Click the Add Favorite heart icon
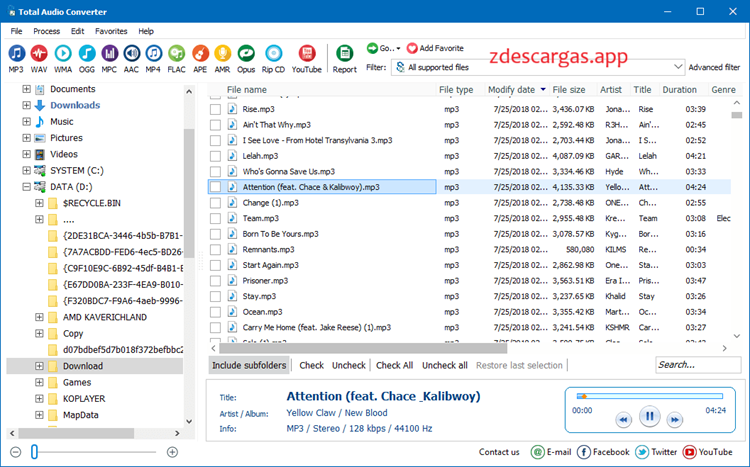Screen dimensions: 750x467 coord(412,48)
